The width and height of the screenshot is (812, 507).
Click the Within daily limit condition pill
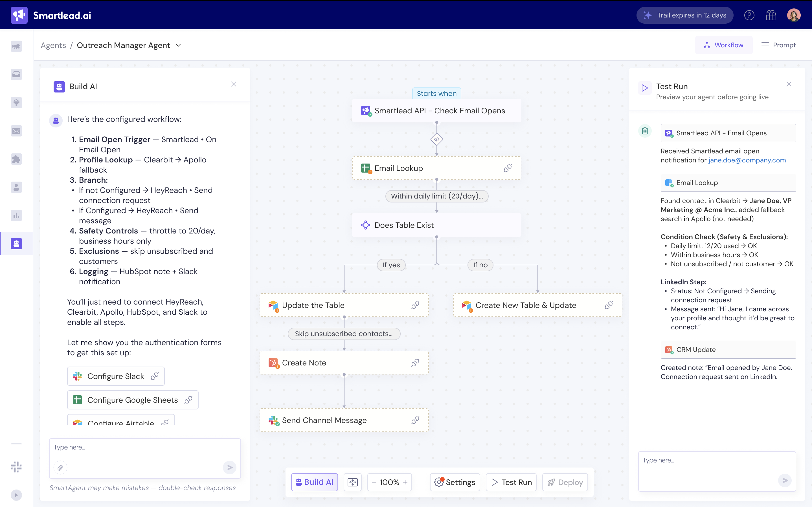437,196
